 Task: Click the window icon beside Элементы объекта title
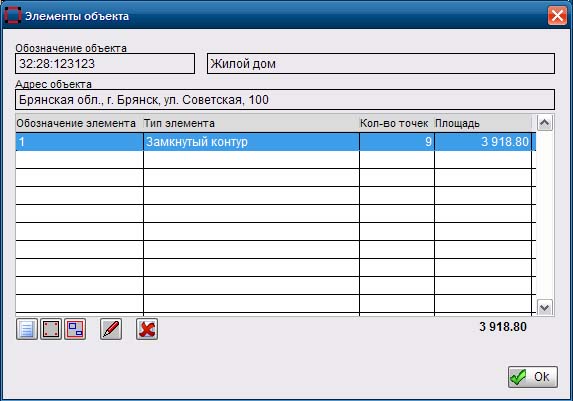click(x=13, y=16)
